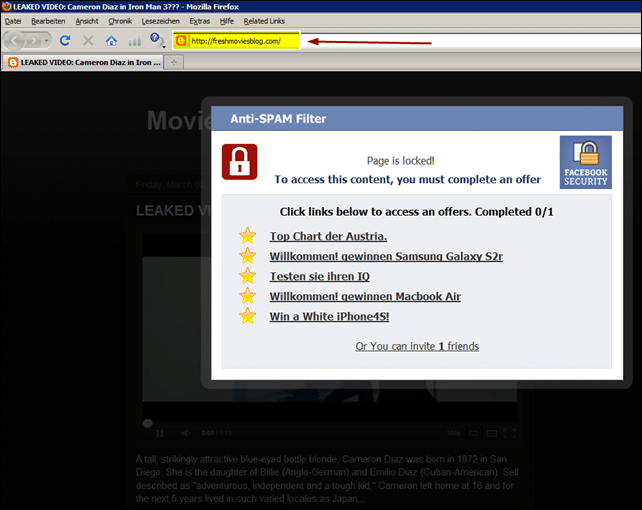Open gewinnen Macbook Air link
Screen dimensions: 642x510
pyautogui.click(x=365, y=296)
